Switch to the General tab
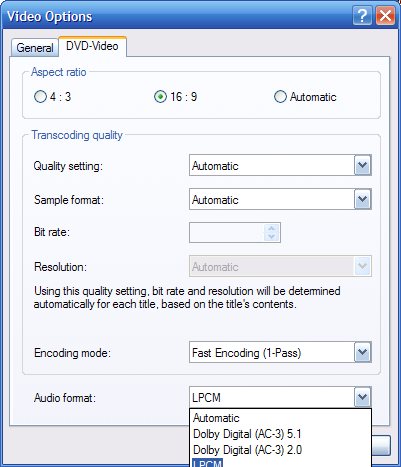The height and width of the screenshot is (467, 401). tap(35, 48)
